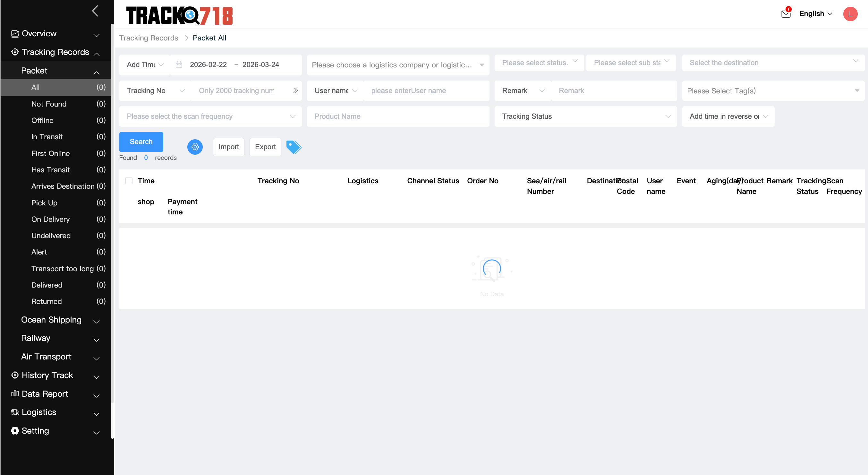This screenshot has height=475, width=868.
Task: Click the Track718 logo
Action: click(x=179, y=15)
